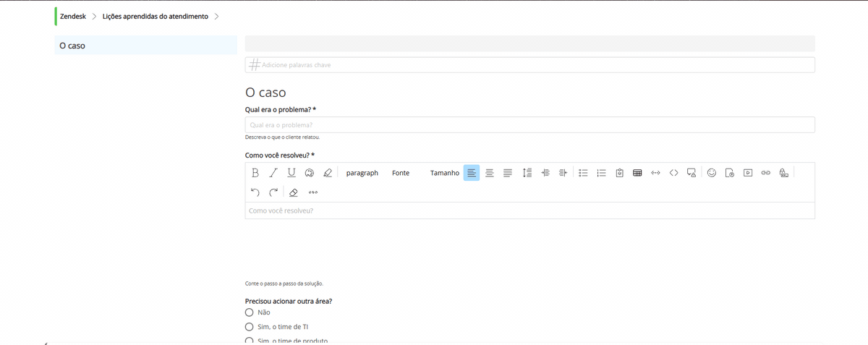868x345 pixels.
Task: Select 'O caso' in the left sidebar
Action: [146, 46]
